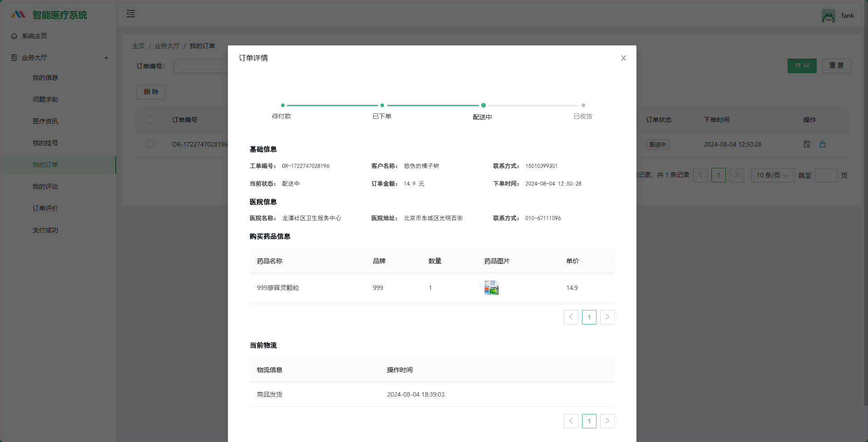Click 999感冒灵颗粒 product name cell
The image size is (868, 442).
(278, 288)
